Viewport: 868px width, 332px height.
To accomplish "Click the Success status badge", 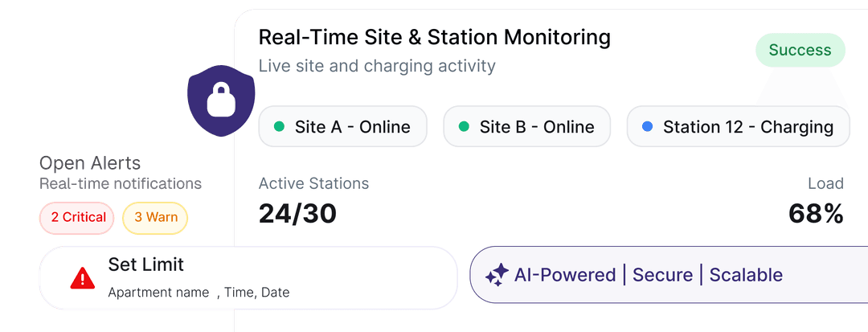I will [x=800, y=51].
